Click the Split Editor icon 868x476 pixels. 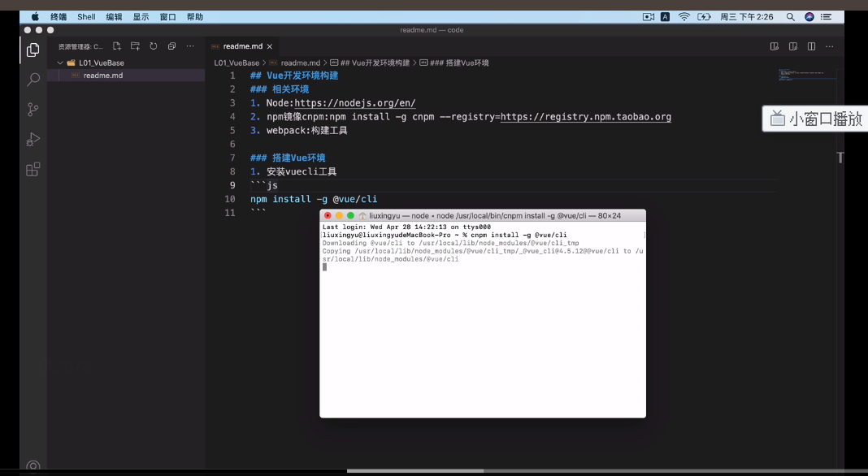[812, 46]
